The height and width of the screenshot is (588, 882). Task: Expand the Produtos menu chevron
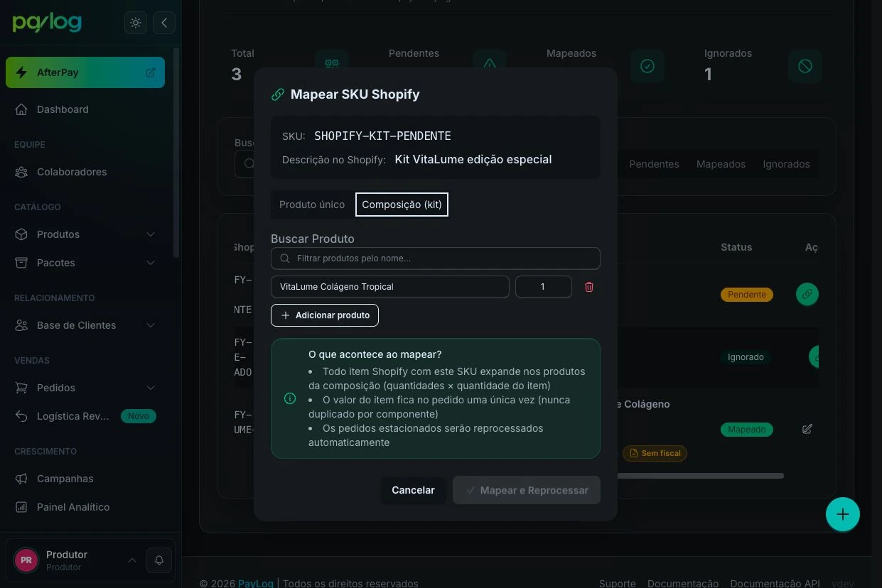click(x=151, y=234)
